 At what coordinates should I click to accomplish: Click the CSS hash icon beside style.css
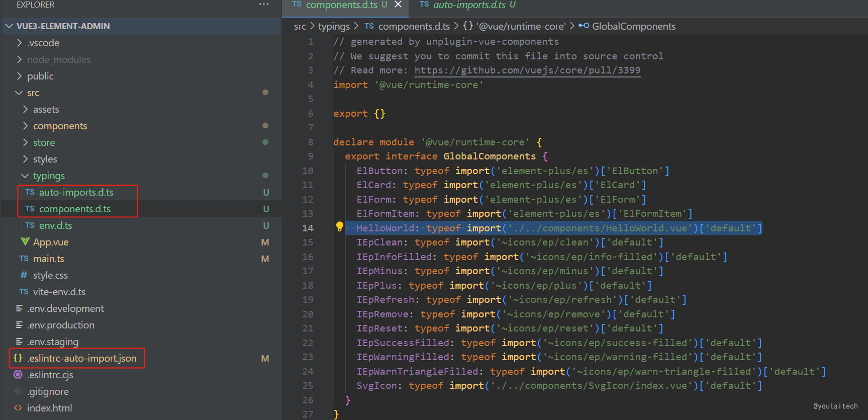24,275
